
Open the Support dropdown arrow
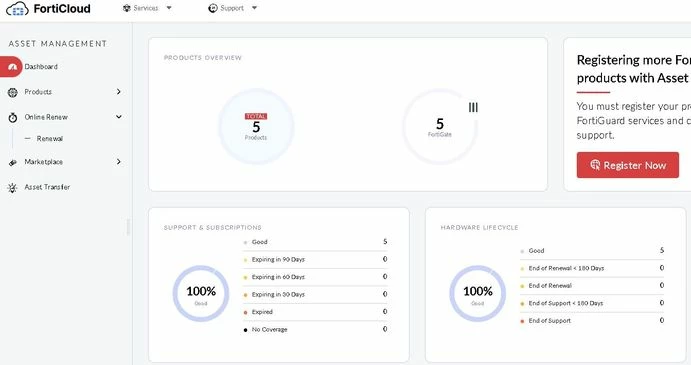254,8
